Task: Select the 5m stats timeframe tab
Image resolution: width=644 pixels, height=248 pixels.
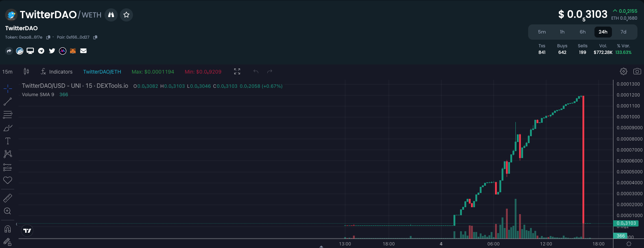Action: pyautogui.click(x=542, y=32)
